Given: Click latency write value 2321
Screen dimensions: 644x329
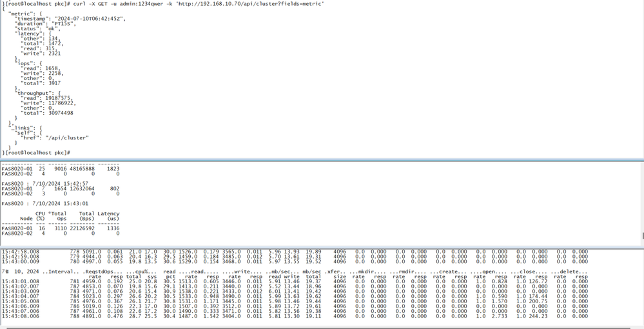Looking at the screenshot, I should pos(54,54).
